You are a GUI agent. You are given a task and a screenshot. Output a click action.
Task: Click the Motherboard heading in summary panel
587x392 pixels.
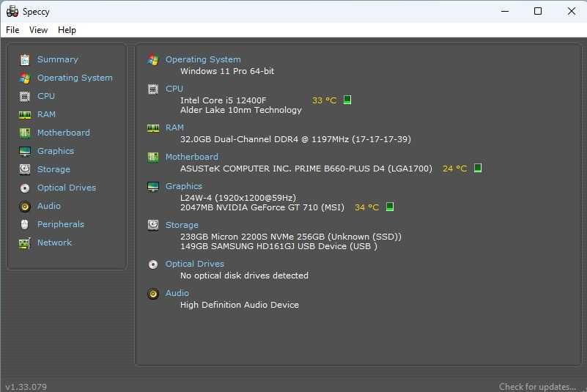click(192, 157)
